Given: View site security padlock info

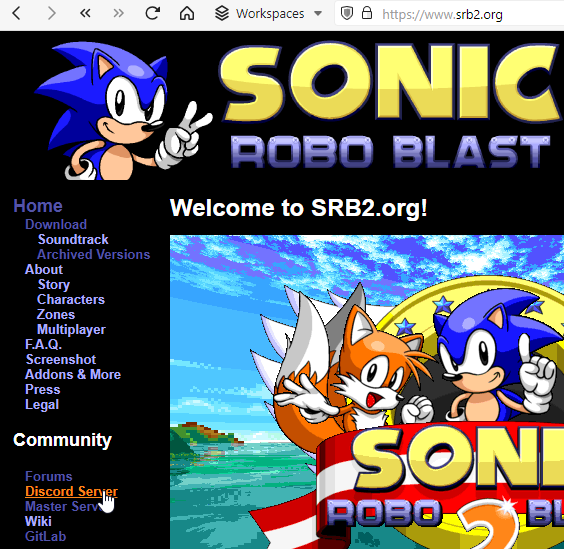Looking at the screenshot, I should pyautogui.click(x=367, y=14).
